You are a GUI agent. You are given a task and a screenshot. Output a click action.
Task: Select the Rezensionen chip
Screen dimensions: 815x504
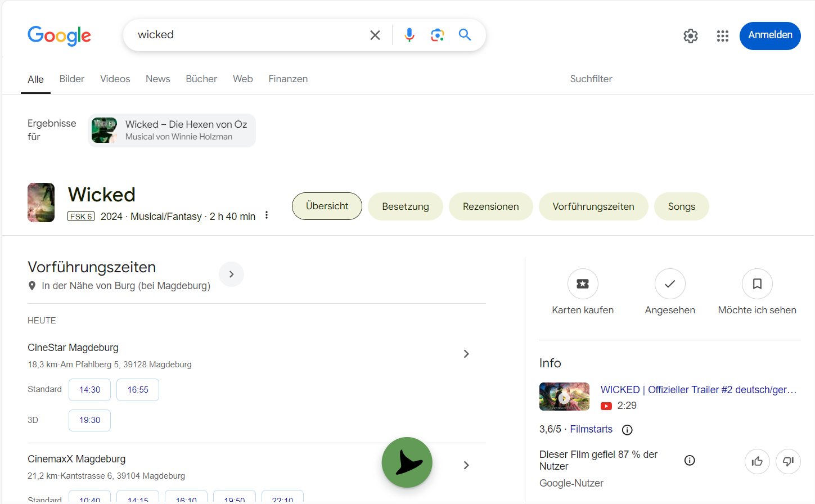point(491,206)
